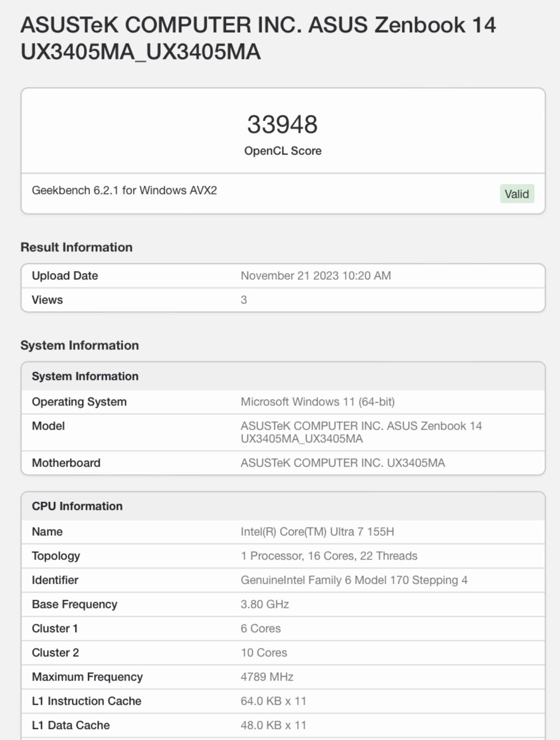Click the CPU Name label

(47, 531)
